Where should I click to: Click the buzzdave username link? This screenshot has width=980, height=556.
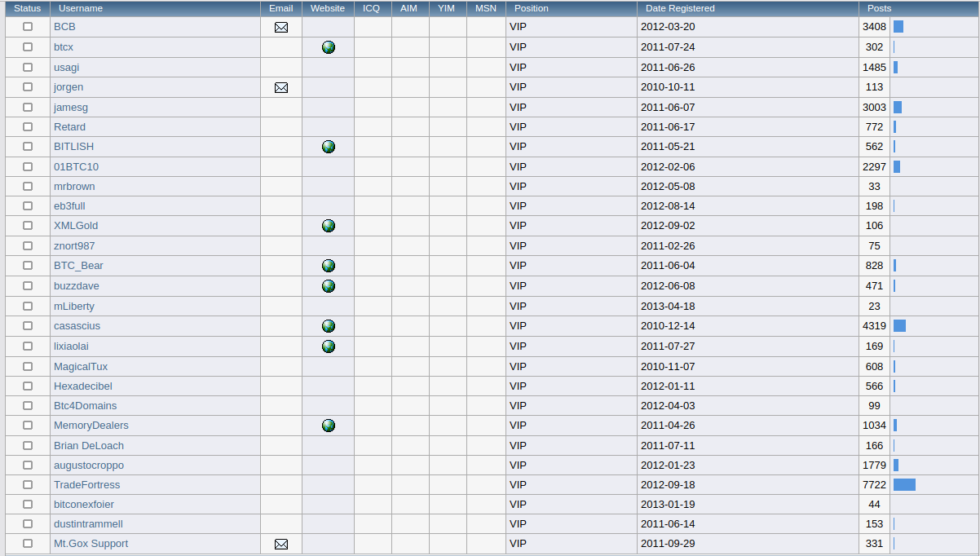[77, 286]
